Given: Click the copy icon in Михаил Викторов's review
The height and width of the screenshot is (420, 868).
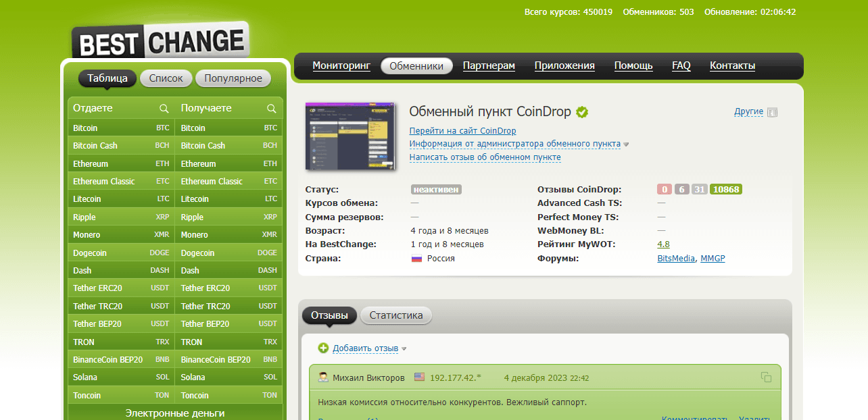Looking at the screenshot, I should click(766, 377).
